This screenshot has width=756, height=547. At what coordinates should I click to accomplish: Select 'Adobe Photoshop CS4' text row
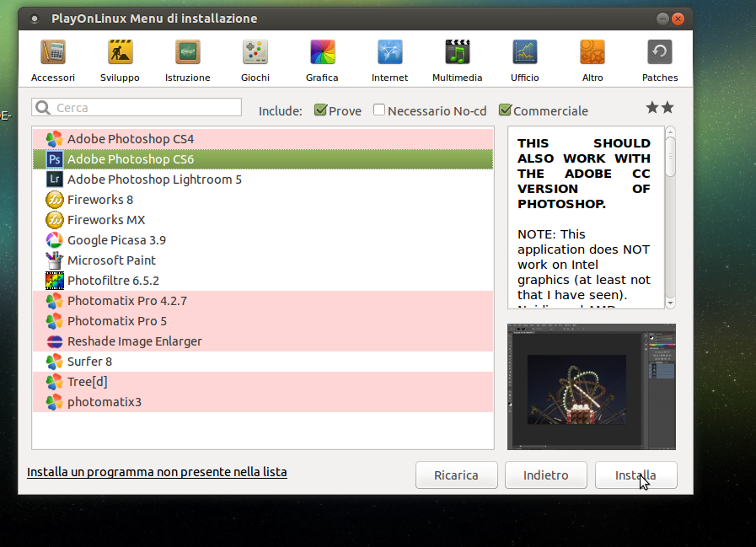click(263, 139)
